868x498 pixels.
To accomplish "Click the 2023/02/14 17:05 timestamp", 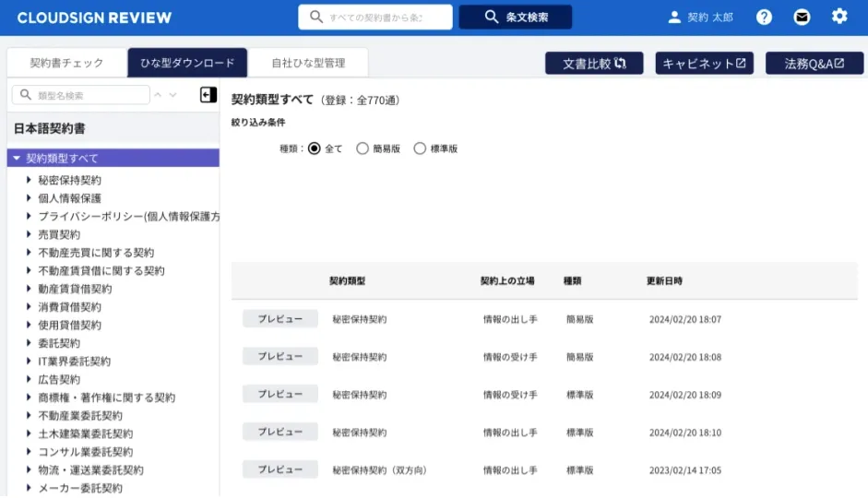I will pos(685,469).
